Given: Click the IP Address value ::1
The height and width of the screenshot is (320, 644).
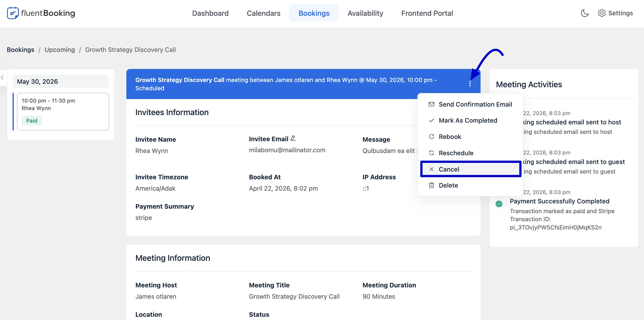Looking at the screenshot, I should point(365,188).
